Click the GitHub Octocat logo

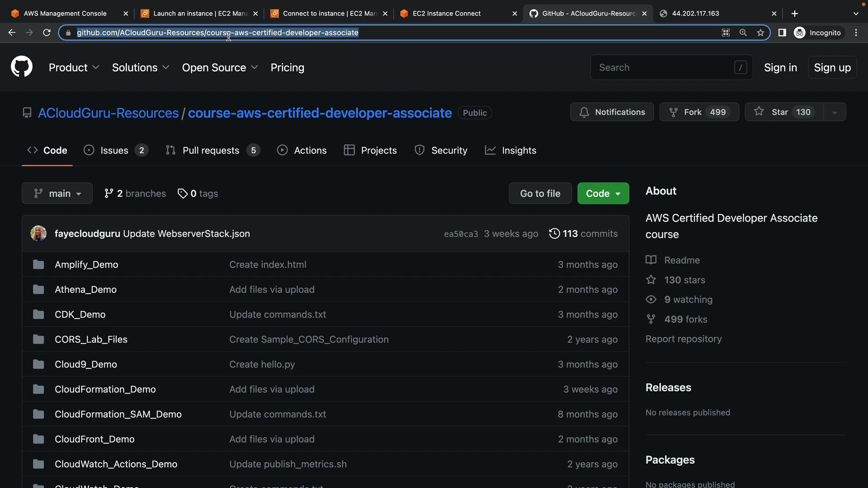[x=22, y=67]
